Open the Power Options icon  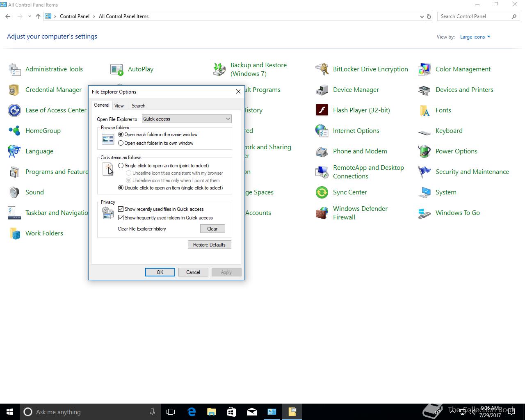point(425,151)
